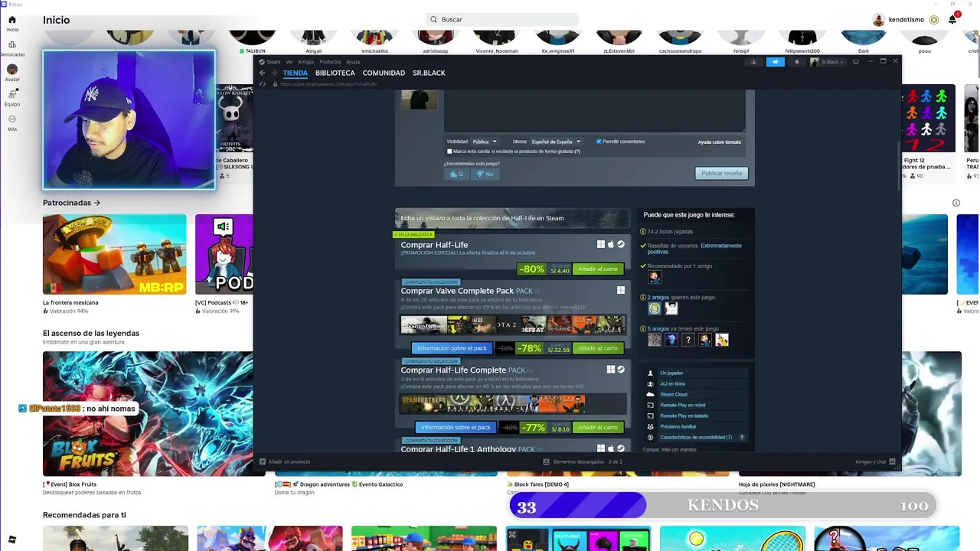Add Half-Life to cart at S/.4.40
Screen dimensions: 980x551
tap(598, 269)
